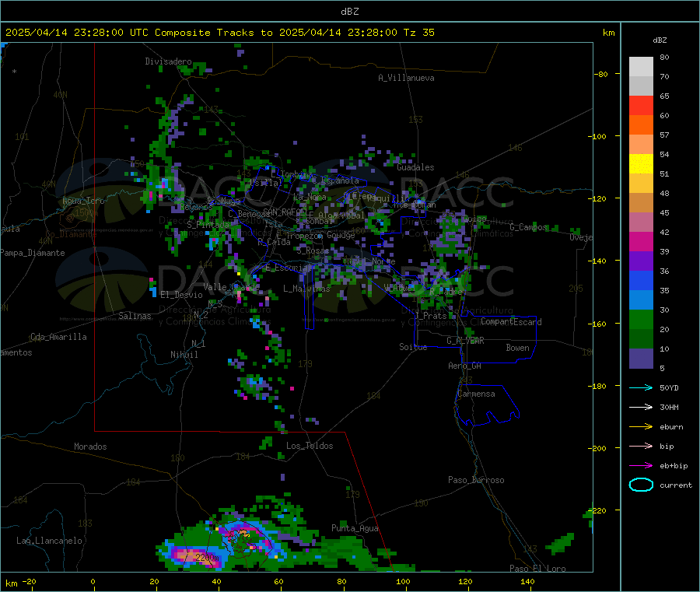Viewport: 700px width, 592px height.
Task: Click the '-80' tick on right axis
Action: point(601,74)
